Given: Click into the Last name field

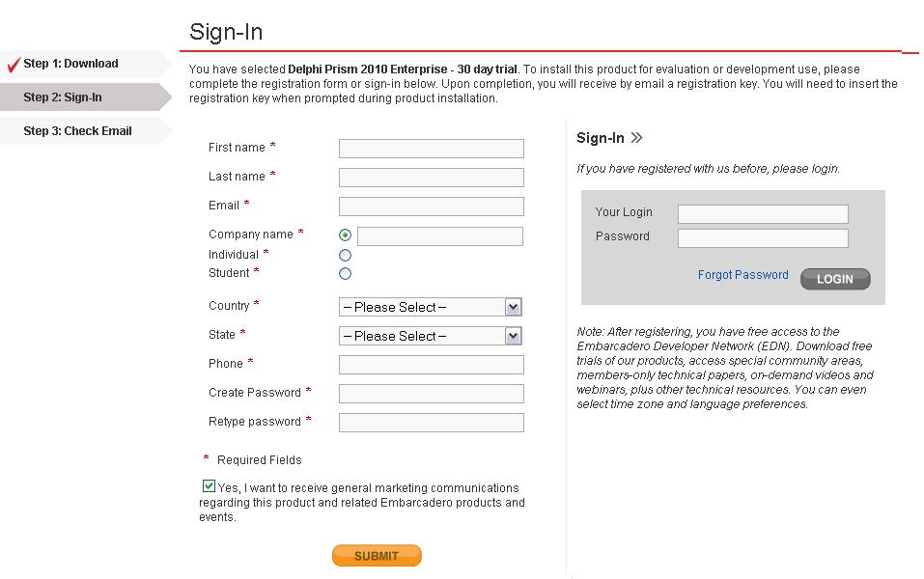Looking at the screenshot, I should point(432,178).
